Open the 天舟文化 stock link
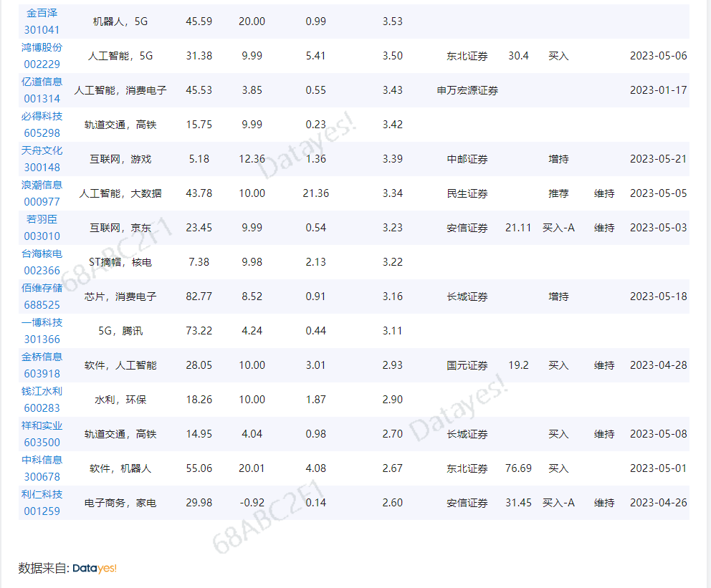Viewport: 711px width, 588px height. tap(42, 151)
